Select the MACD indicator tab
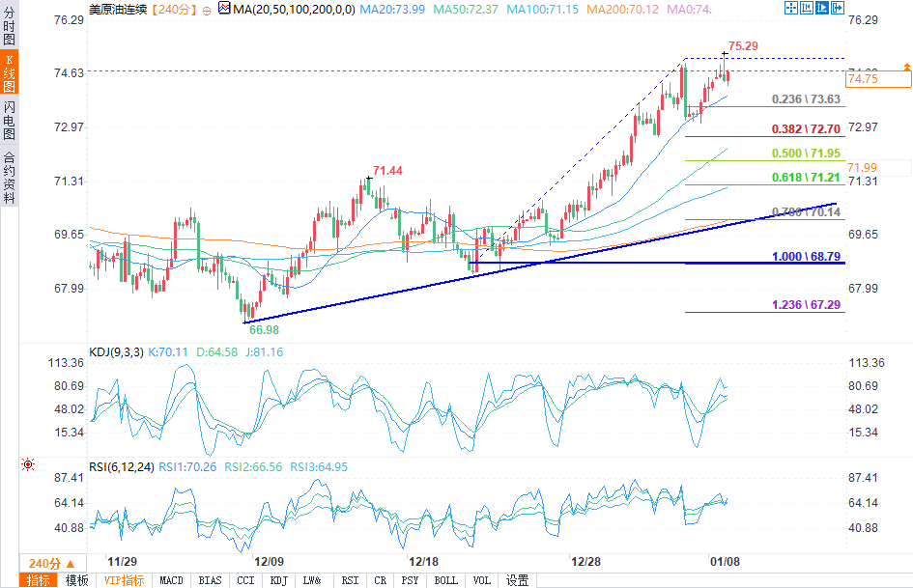Screen dimensions: 913x588 (x=171, y=580)
